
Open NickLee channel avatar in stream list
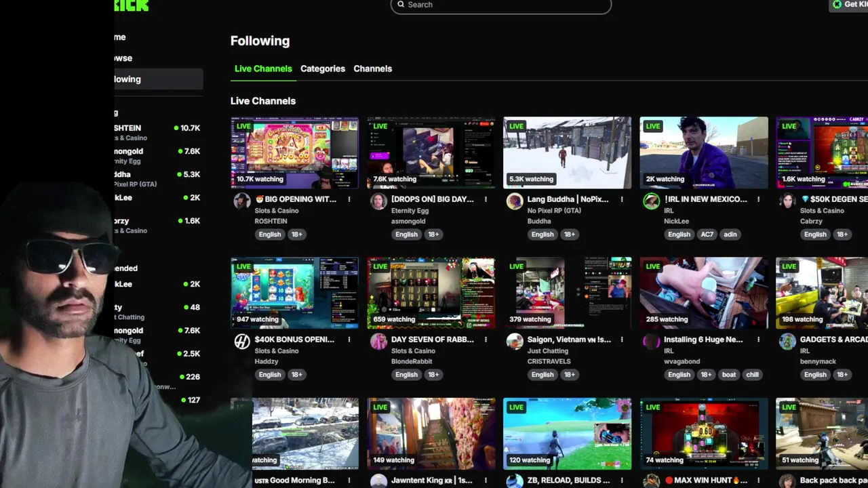(x=651, y=201)
